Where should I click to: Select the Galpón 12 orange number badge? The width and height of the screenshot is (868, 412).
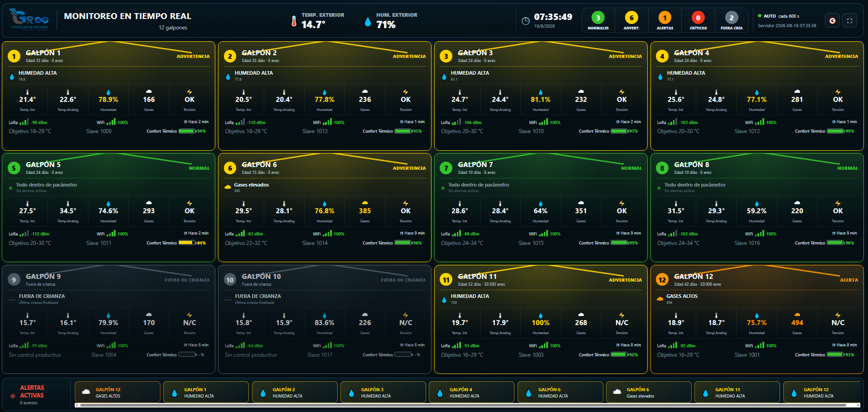tap(662, 280)
